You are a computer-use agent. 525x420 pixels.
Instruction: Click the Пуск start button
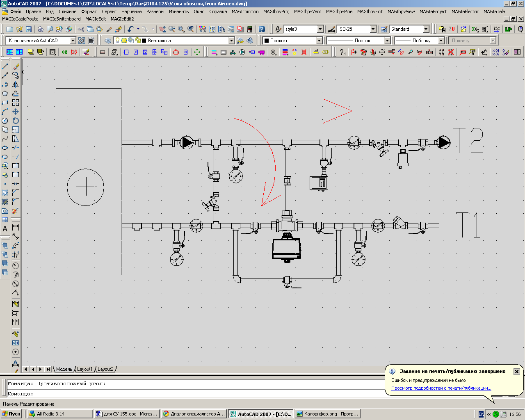click(11, 414)
